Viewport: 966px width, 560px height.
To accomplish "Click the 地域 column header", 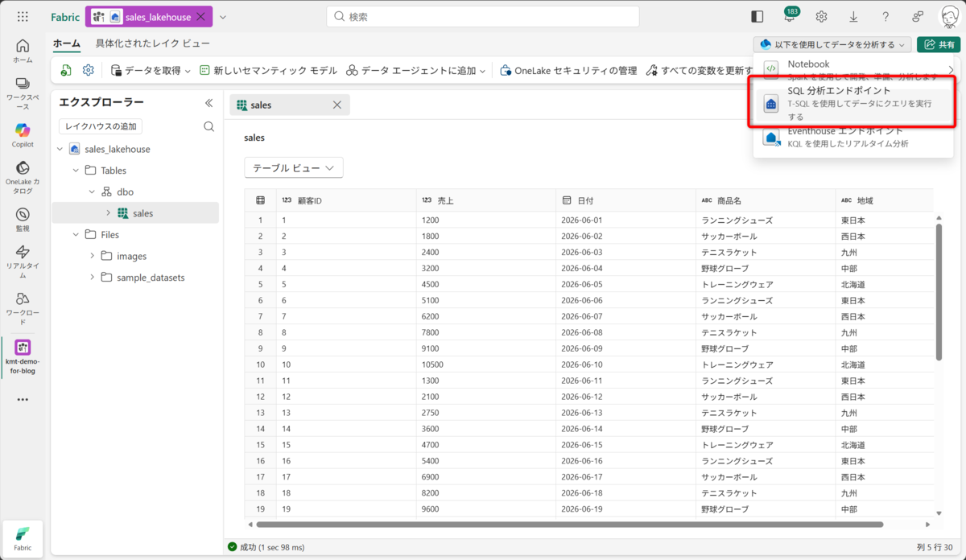I will (884, 200).
